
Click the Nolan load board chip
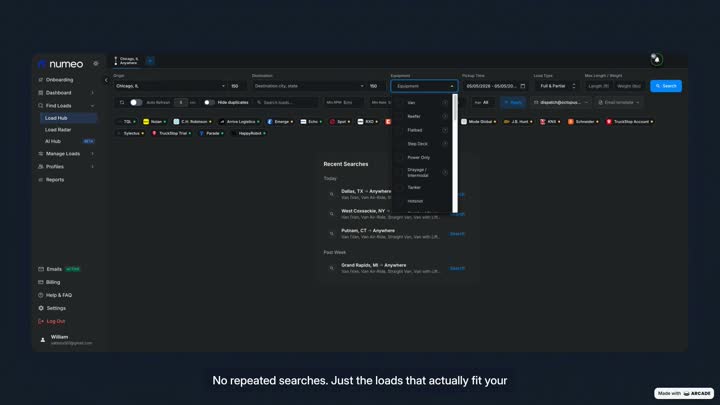coord(155,122)
